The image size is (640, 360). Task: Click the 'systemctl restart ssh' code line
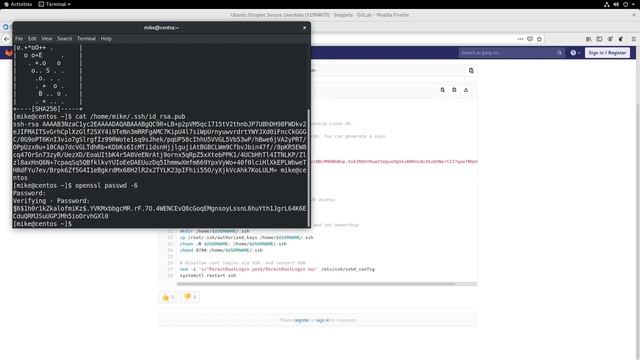(208, 276)
